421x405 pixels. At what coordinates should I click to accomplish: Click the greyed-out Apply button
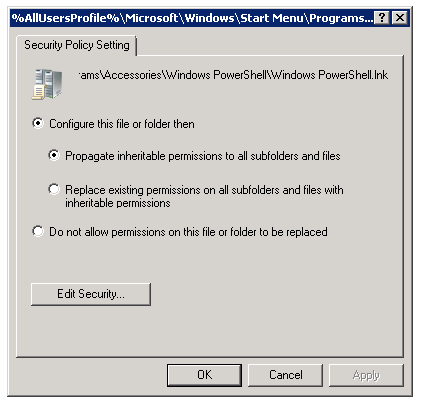click(x=366, y=375)
